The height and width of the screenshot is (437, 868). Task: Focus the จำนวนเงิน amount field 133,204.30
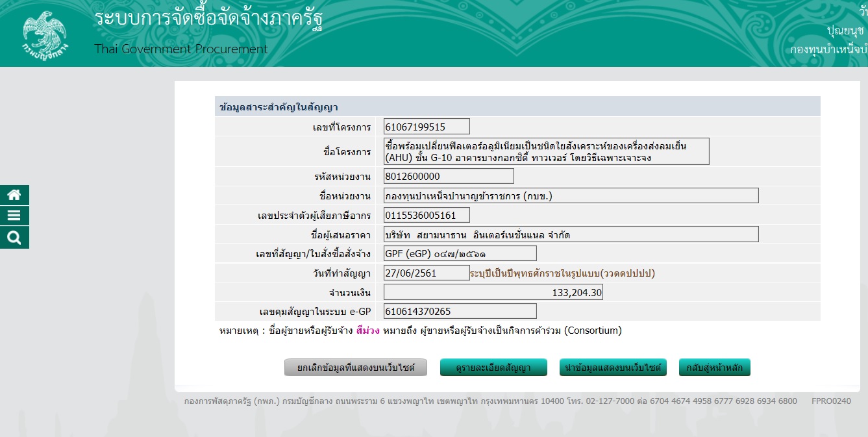[493, 293]
